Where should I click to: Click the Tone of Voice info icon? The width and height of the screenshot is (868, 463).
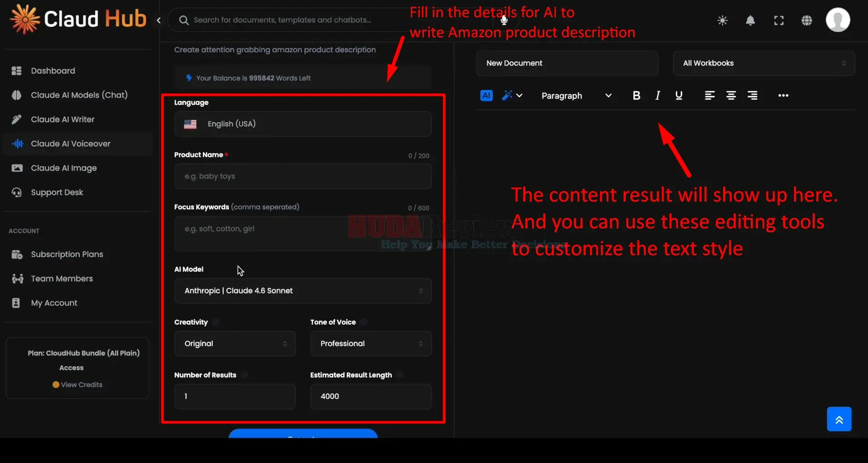(364, 322)
